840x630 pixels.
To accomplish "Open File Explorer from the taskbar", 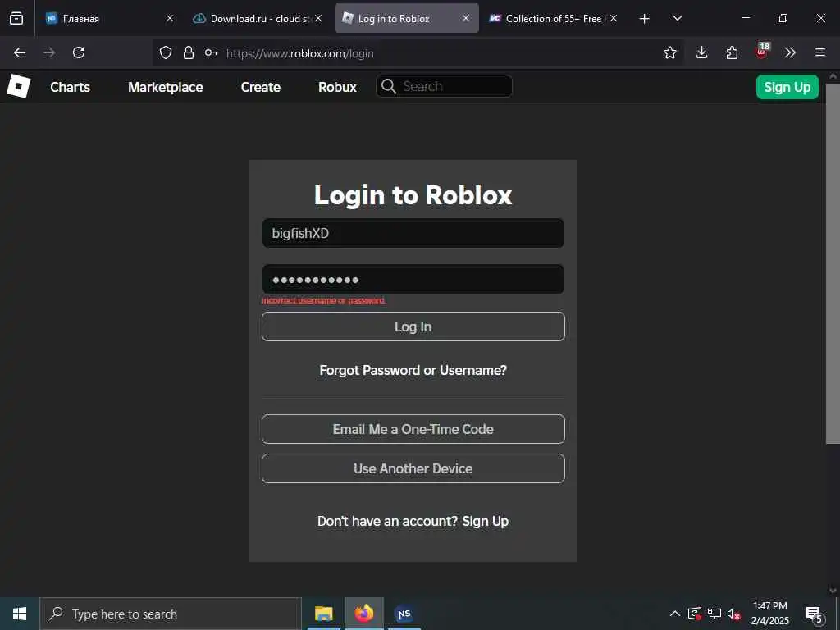I will pos(323,614).
